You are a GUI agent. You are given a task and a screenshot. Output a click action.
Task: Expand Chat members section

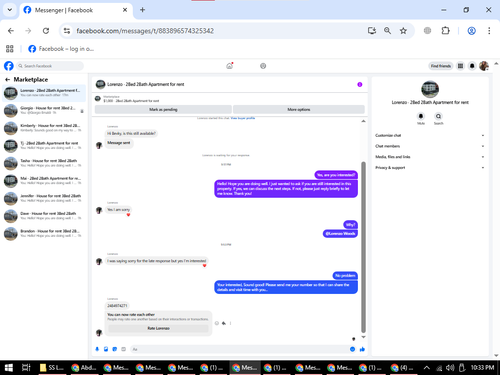[x=430, y=146]
